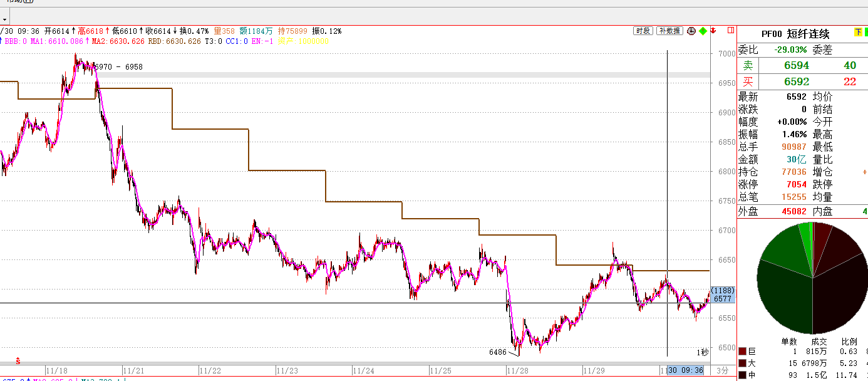Click the 大 order size color swatch
Viewport: 868px width, 381px height.
[742, 363]
